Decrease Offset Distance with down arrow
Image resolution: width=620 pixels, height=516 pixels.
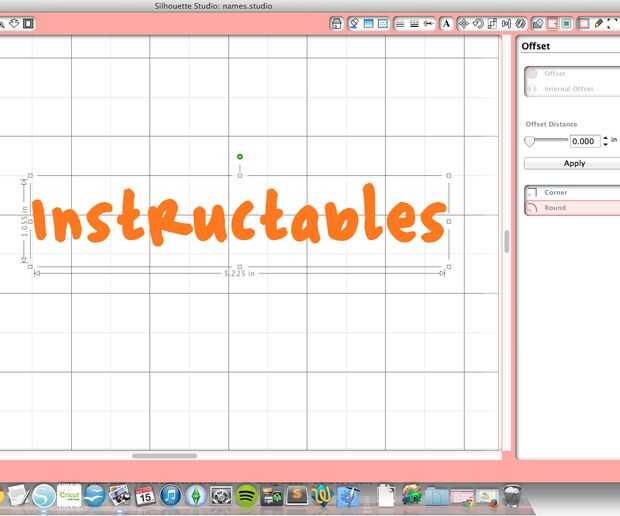605,144
